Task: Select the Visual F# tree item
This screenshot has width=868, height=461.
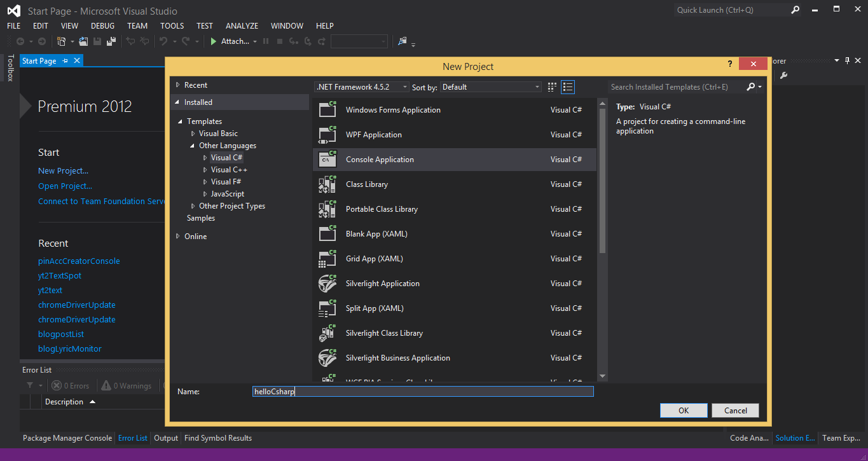Action: [226, 182]
